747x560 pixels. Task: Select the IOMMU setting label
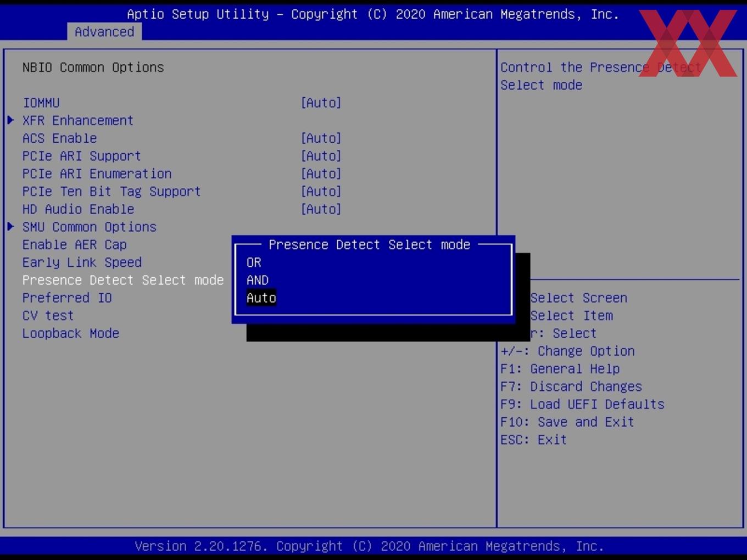[41, 103]
